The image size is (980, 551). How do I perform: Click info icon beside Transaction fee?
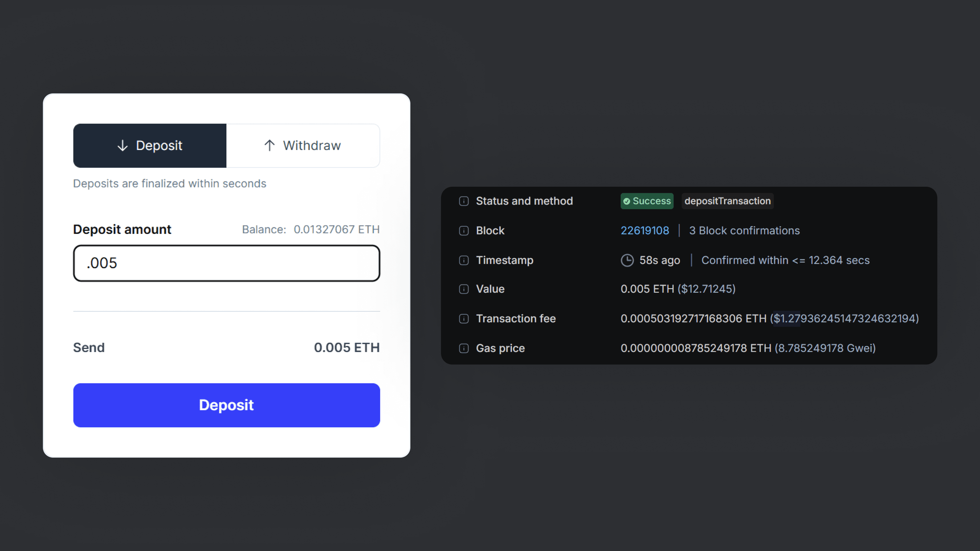point(463,319)
